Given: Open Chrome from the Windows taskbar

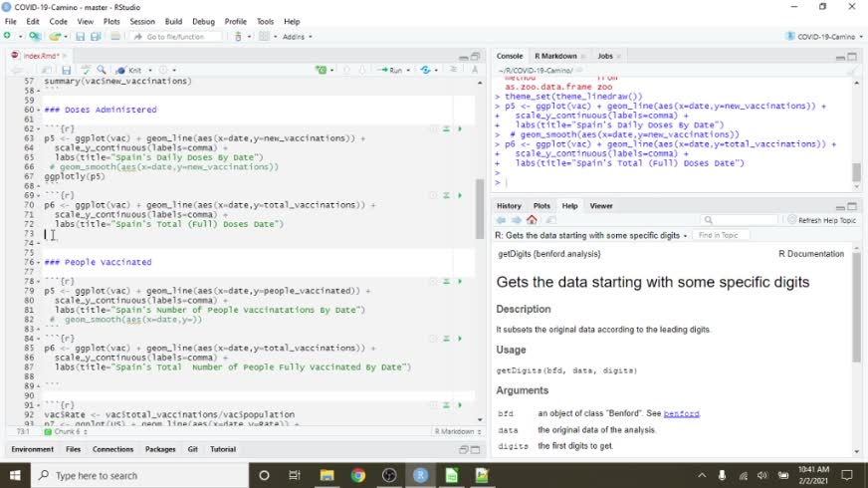Looking at the screenshot, I should pyautogui.click(x=357, y=476).
